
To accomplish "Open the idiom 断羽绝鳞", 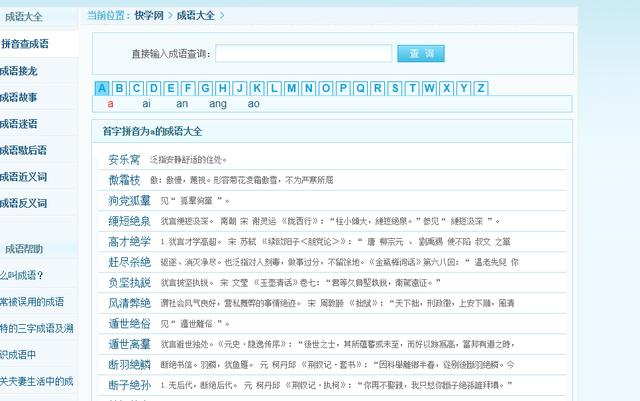I will [x=129, y=364].
